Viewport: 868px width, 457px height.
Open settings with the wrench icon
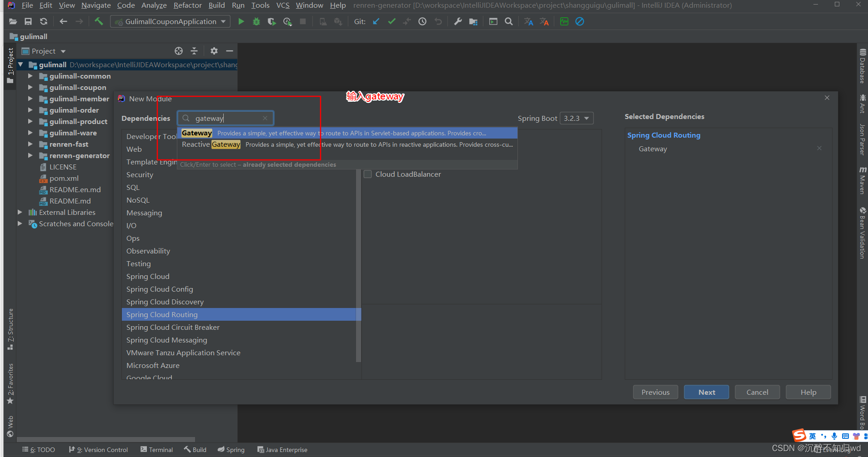tap(458, 21)
